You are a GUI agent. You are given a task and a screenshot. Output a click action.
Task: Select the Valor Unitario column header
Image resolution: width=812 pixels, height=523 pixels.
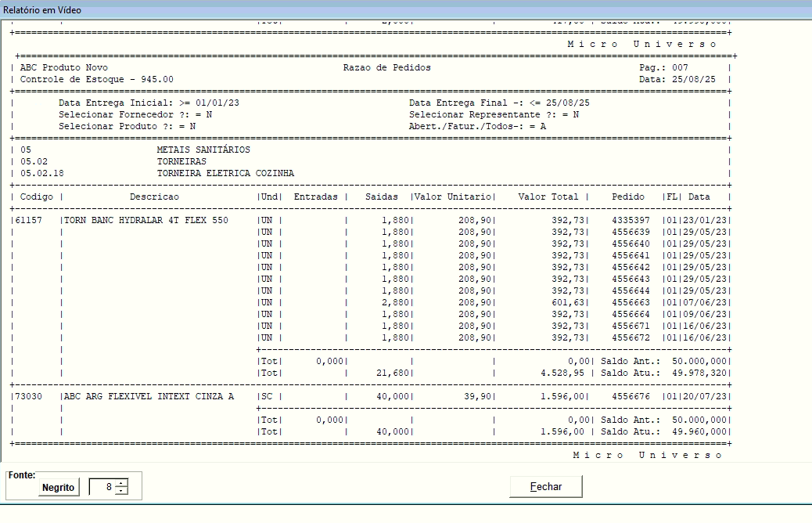pyautogui.click(x=453, y=197)
